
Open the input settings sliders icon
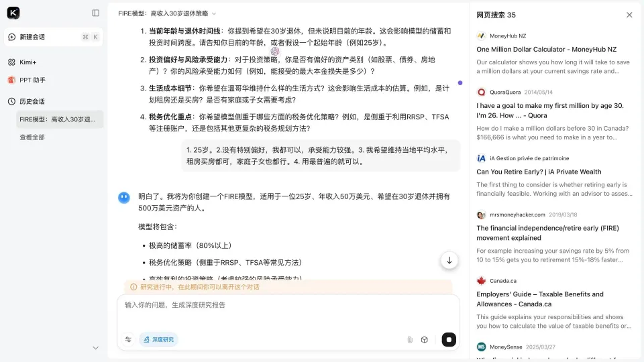point(128,339)
